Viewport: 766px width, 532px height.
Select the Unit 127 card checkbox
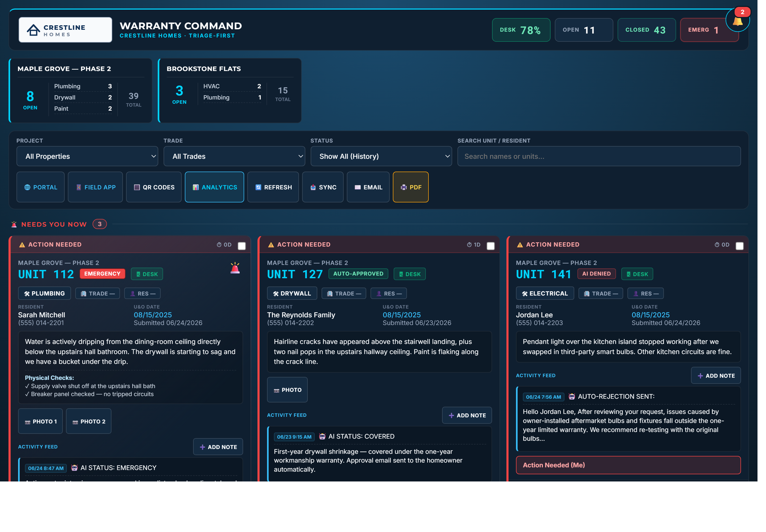tap(490, 246)
